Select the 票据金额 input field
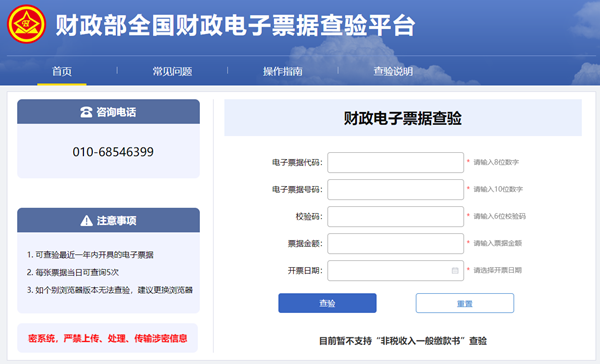Screen dimensions: 600x364 [x=395, y=243]
